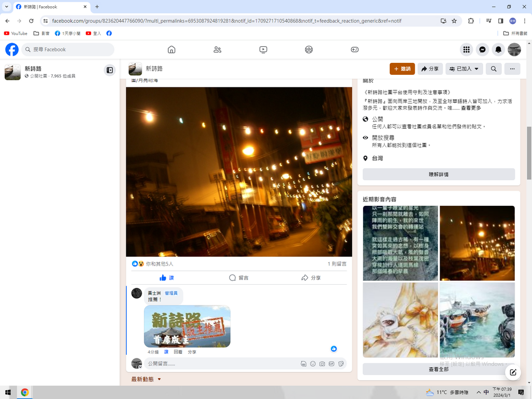Toggle browser side panel button

coord(501,21)
